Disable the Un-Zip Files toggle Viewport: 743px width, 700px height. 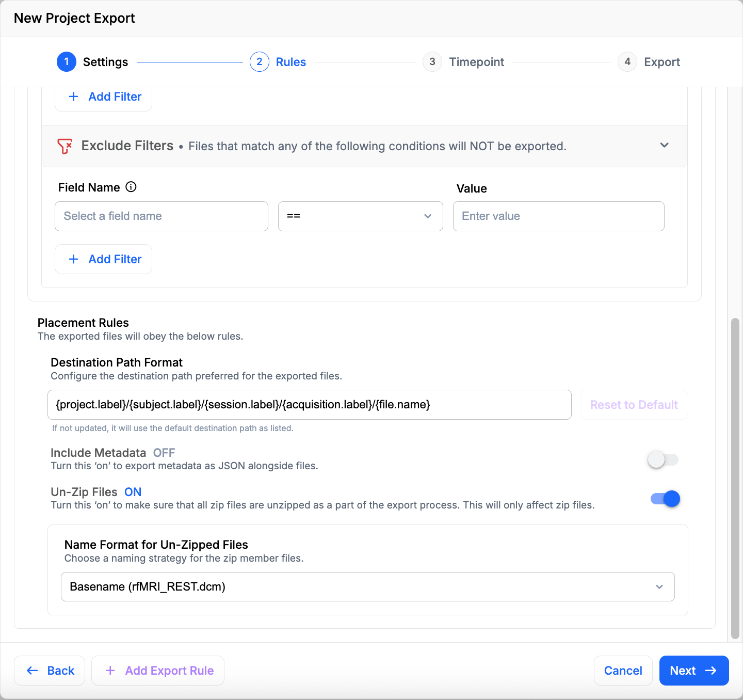(x=665, y=499)
